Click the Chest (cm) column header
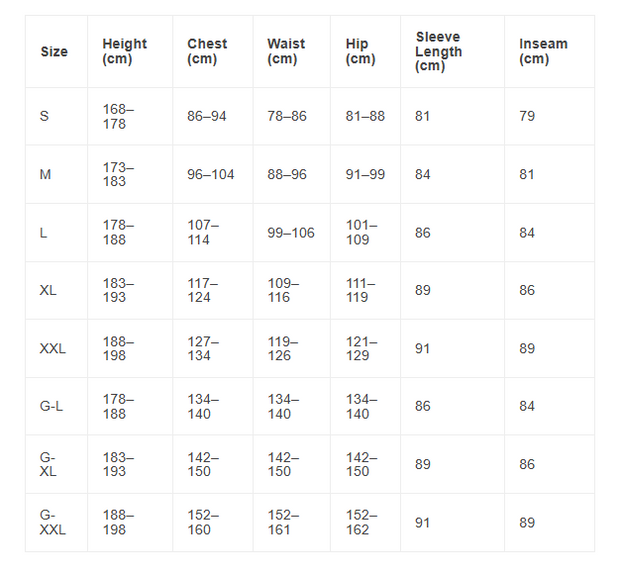The width and height of the screenshot is (620, 573). click(x=207, y=51)
